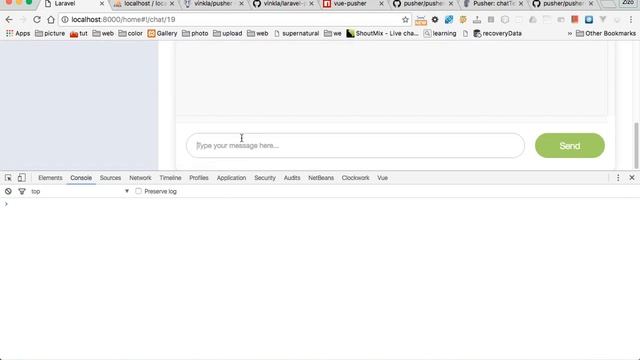
Task: Bookmark this page with the star icon
Action: [405, 20]
